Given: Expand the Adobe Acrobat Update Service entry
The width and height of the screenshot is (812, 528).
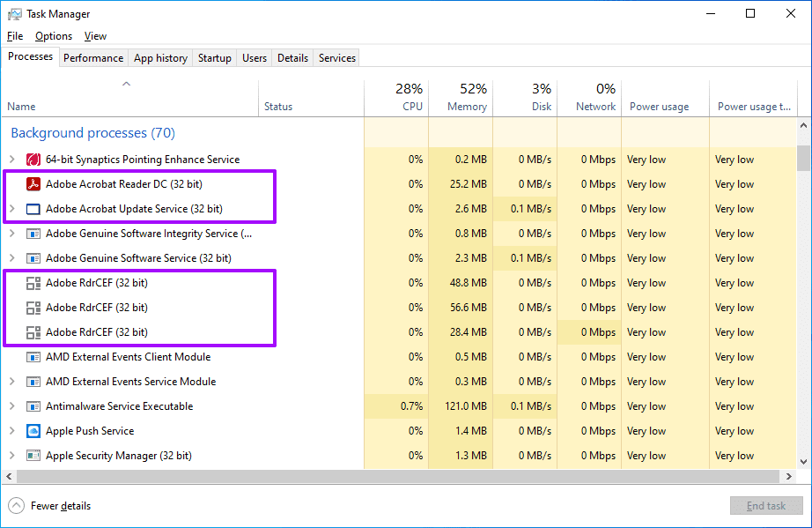Looking at the screenshot, I should (x=12, y=209).
